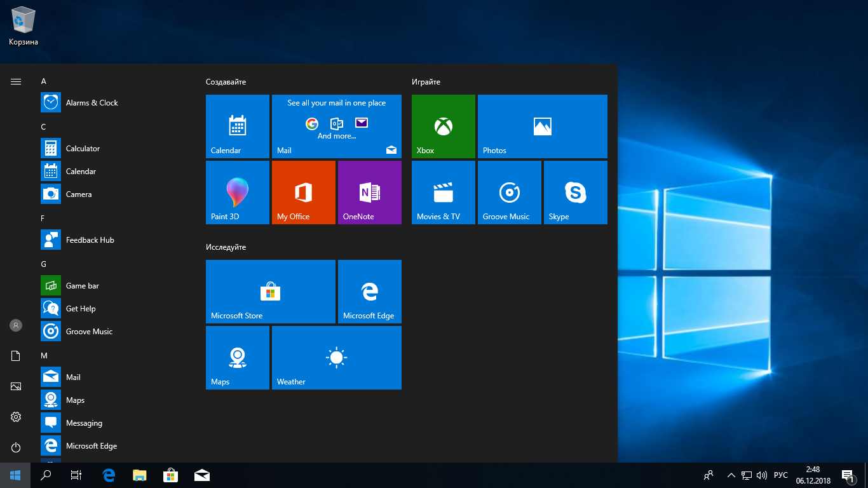Open the Weather tile
The height and width of the screenshot is (488, 868).
[337, 358]
